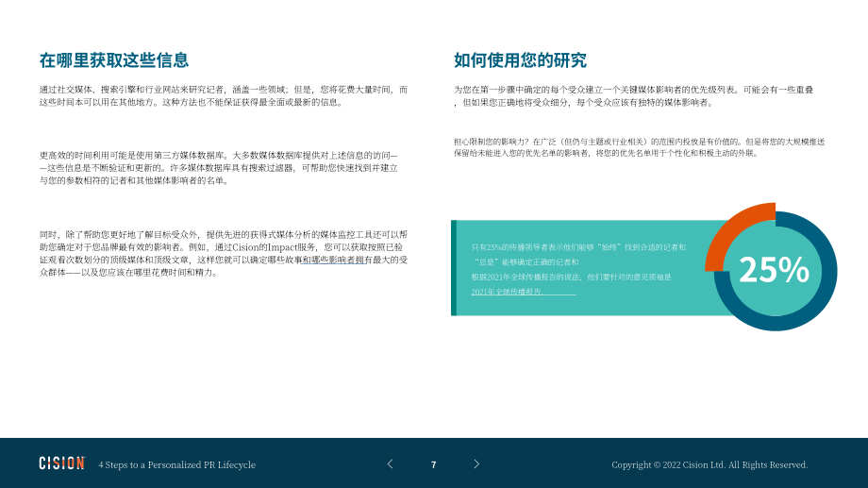Open the 2021年全球传播报告 link
This screenshot has height=488, width=868.
(x=523, y=292)
